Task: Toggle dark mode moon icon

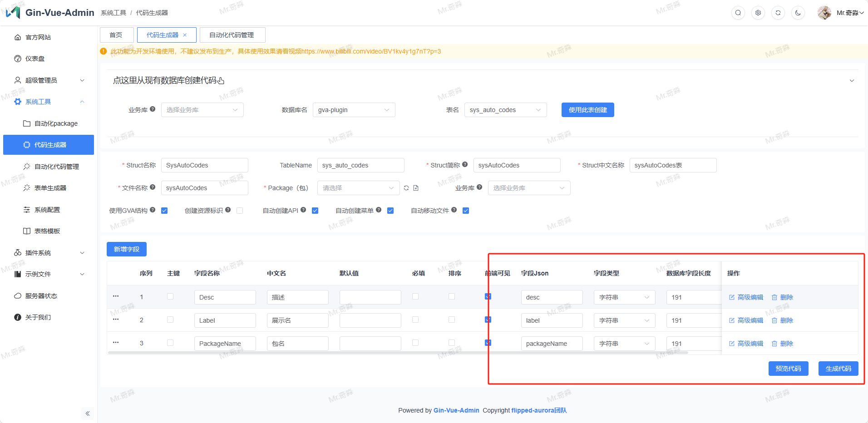Action: click(798, 13)
